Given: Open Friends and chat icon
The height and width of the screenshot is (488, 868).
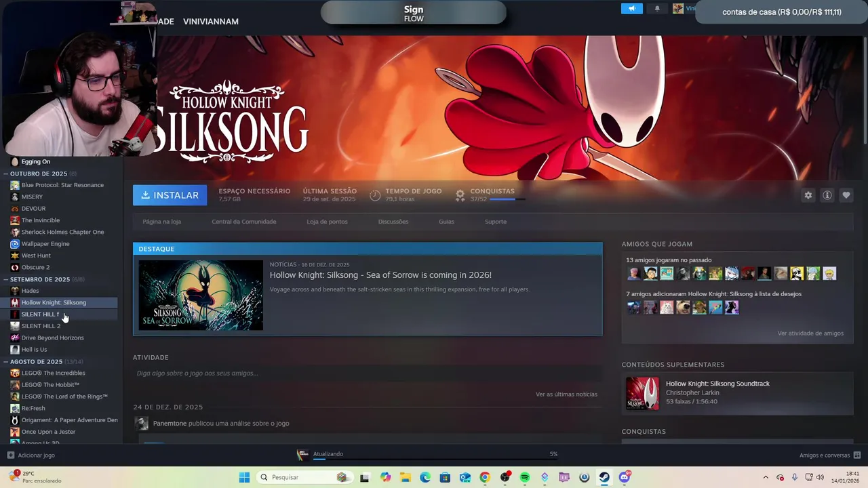Looking at the screenshot, I should pyautogui.click(x=857, y=455).
